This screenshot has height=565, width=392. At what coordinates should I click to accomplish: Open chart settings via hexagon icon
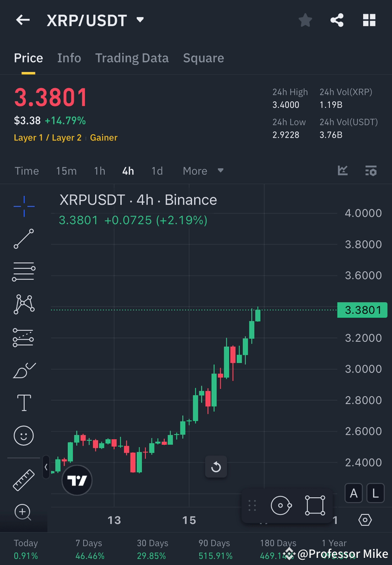365,520
